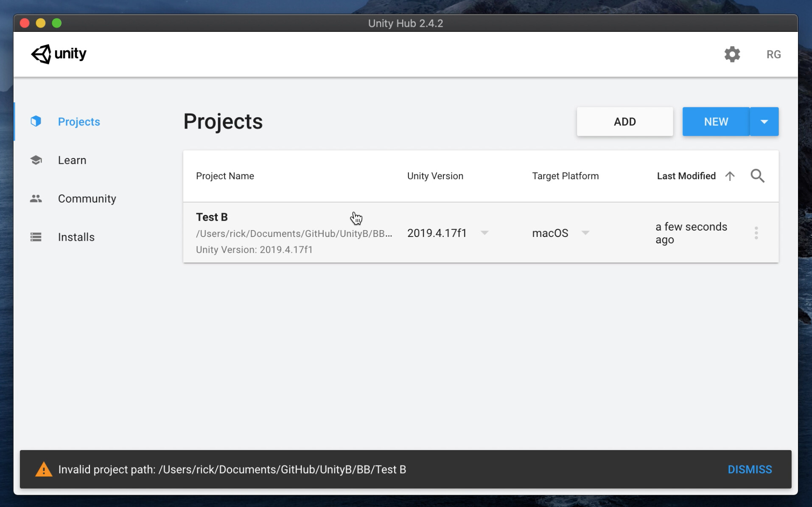Open the Installs section
812x507 pixels.
point(76,237)
